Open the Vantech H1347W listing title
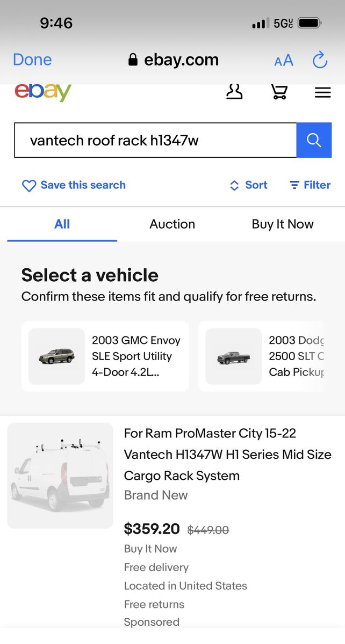Image resolution: width=345 pixels, height=644 pixels. (x=227, y=455)
